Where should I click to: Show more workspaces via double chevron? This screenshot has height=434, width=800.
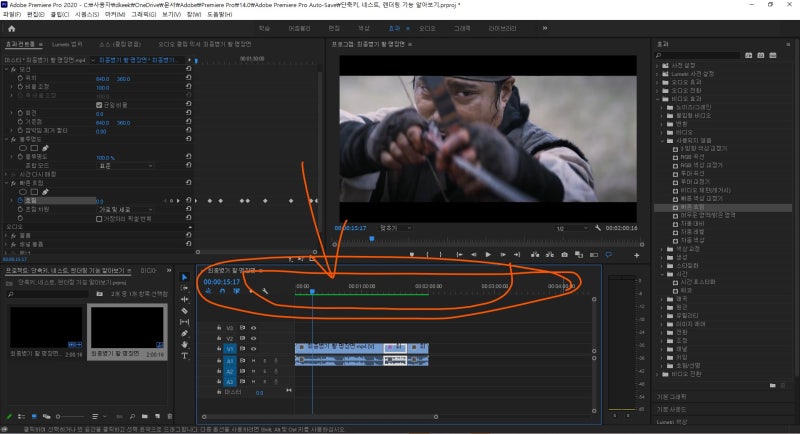pos(545,28)
